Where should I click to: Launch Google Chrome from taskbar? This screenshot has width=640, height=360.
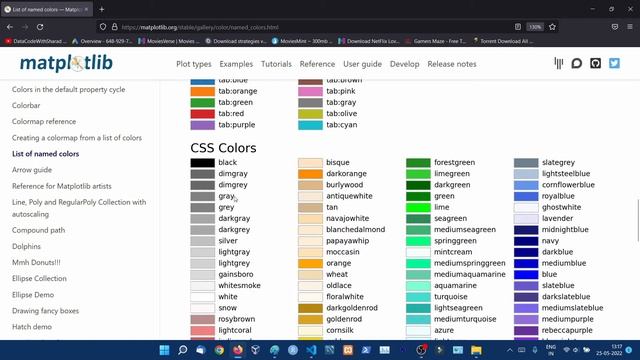pyautogui.click(x=219, y=350)
